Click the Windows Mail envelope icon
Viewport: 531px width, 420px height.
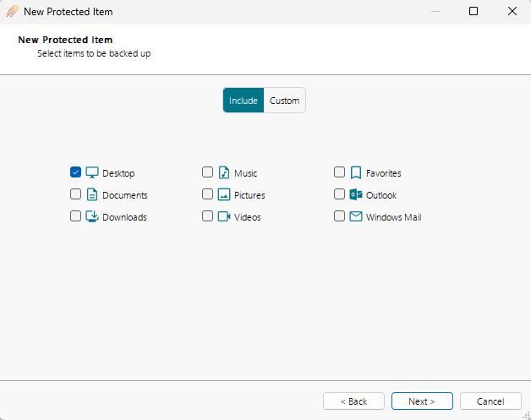point(356,216)
